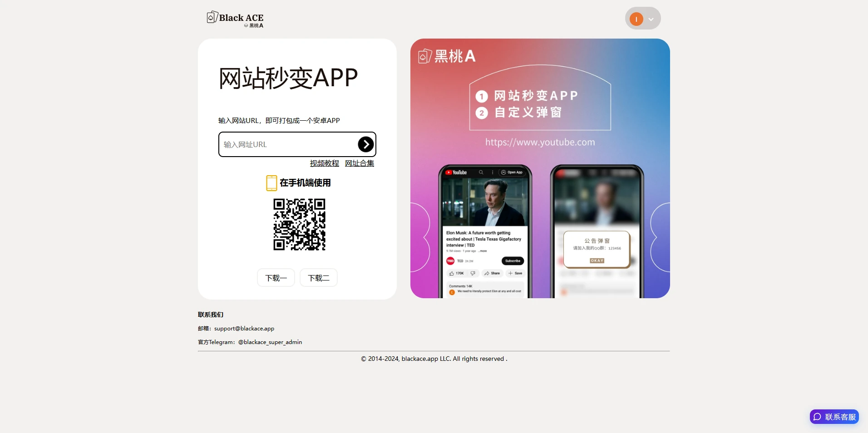The image size is (868, 433).
Task: Click the Black ACE logo
Action: tap(235, 19)
